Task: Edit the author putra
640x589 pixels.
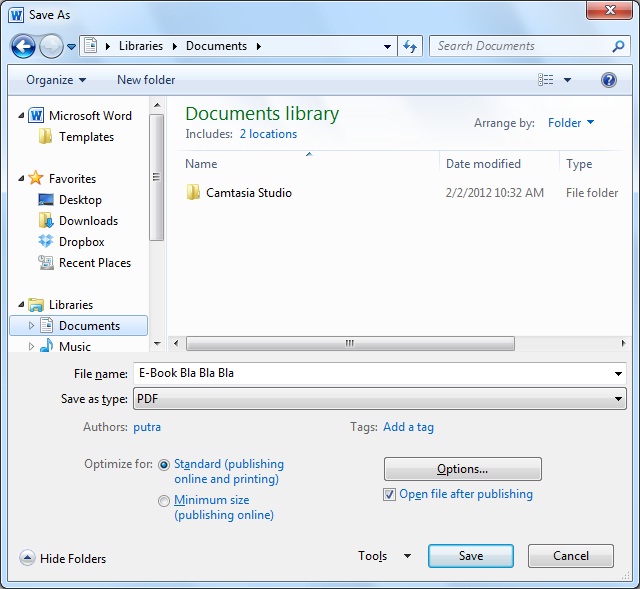Action: click(147, 427)
